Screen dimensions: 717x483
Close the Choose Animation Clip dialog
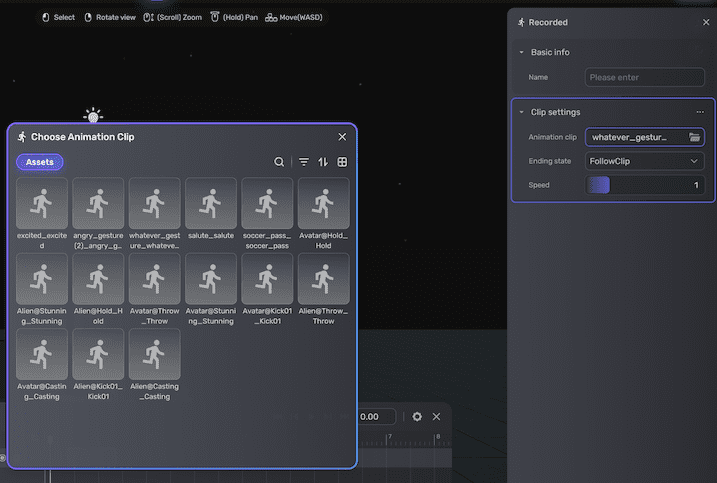click(342, 137)
